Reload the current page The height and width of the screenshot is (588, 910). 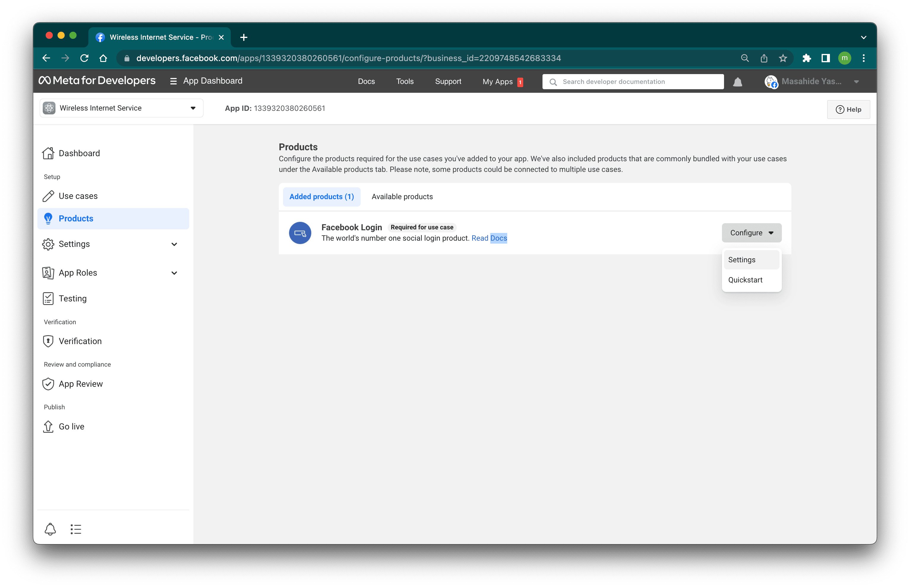(85, 58)
